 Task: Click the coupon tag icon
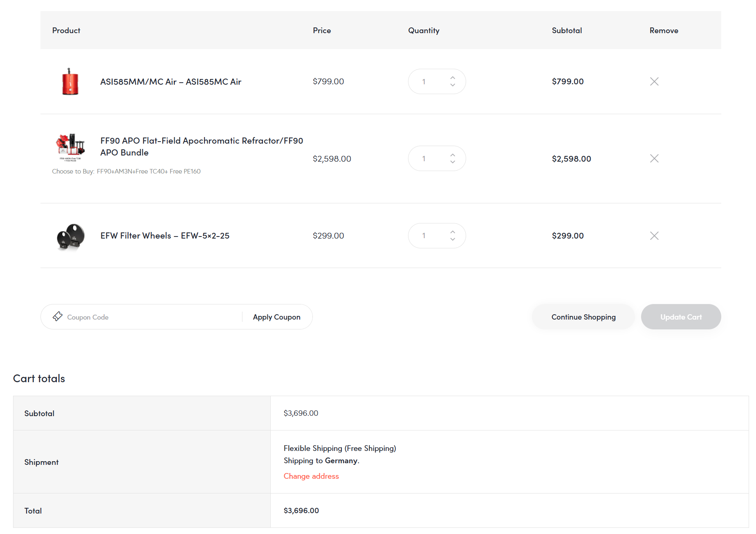click(58, 316)
